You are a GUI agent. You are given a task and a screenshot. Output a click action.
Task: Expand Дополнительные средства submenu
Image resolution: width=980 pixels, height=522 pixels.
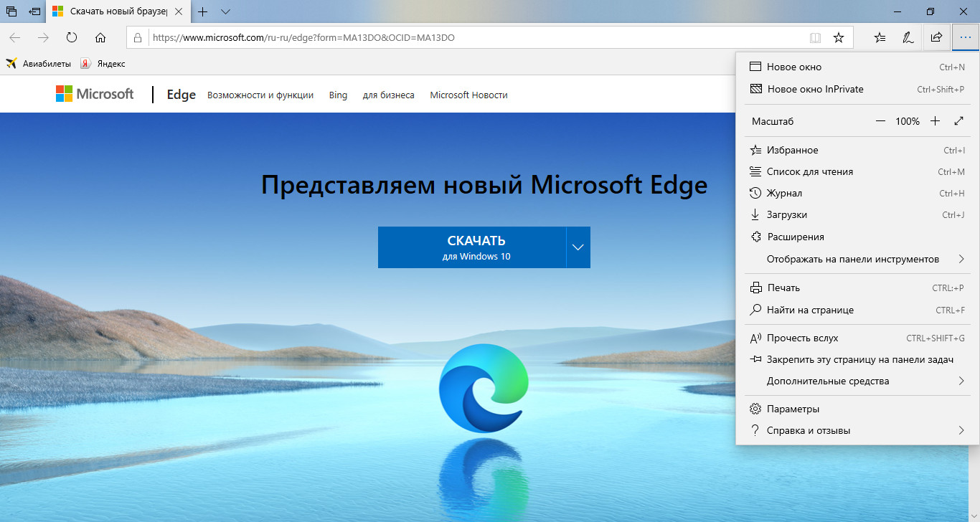(857, 381)
